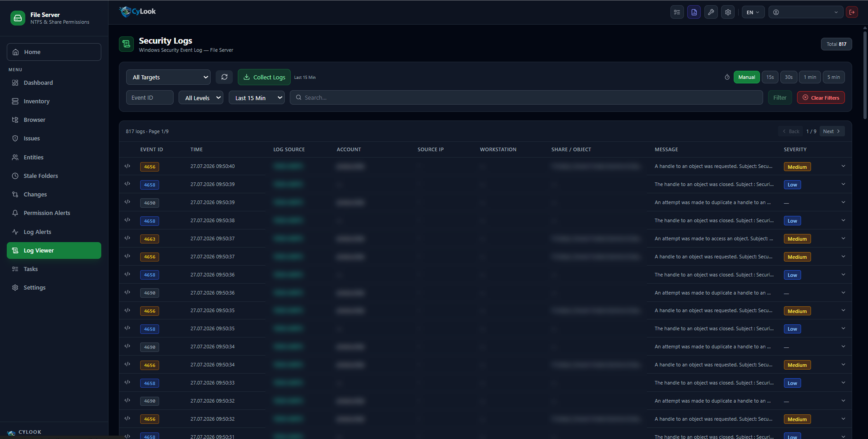
Task: Click the Medium badge on the 4663 row
Action: pos(797,239)
